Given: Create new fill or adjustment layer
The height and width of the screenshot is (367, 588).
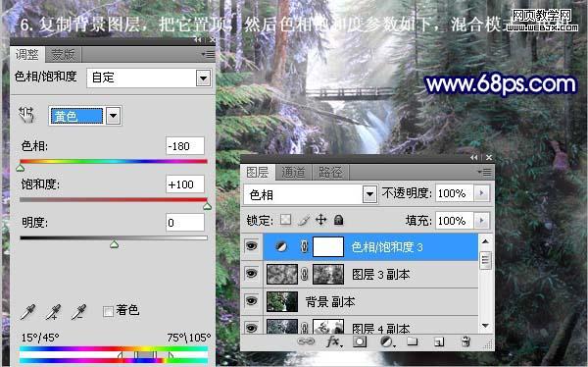Looking at the screenshot, I should point(387,341).
